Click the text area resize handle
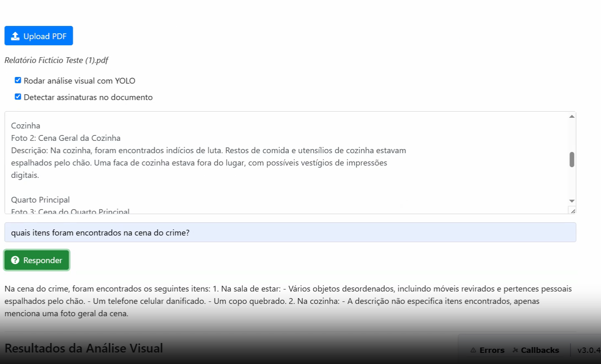Viewport: 601px width, 364px height. click(x=573, y=210)
